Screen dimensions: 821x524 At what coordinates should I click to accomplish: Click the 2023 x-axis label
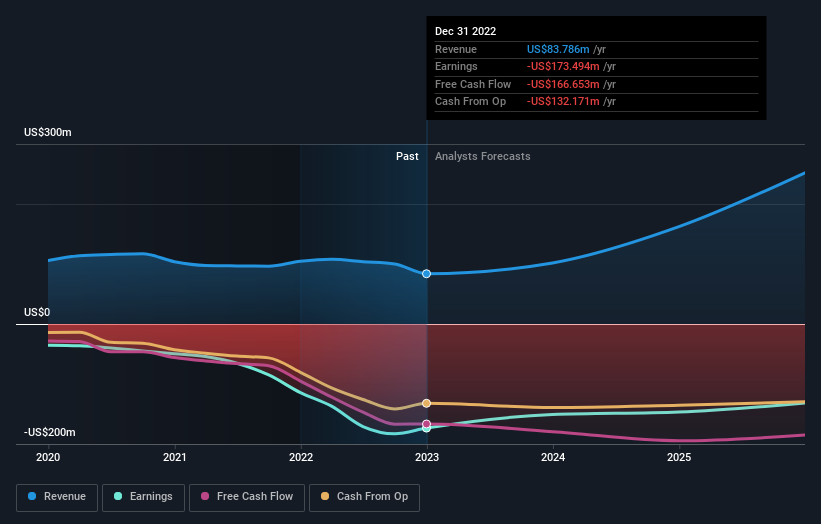(x=427, y=457)
